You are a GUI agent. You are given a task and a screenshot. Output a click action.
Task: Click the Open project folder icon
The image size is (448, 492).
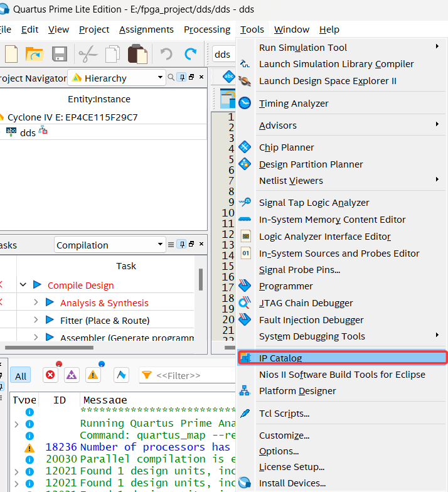(x=34, y=54)
